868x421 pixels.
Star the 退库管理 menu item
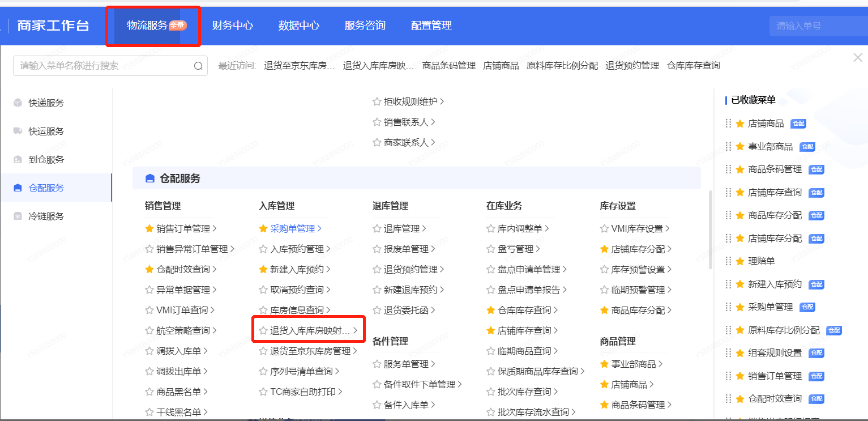377,229
